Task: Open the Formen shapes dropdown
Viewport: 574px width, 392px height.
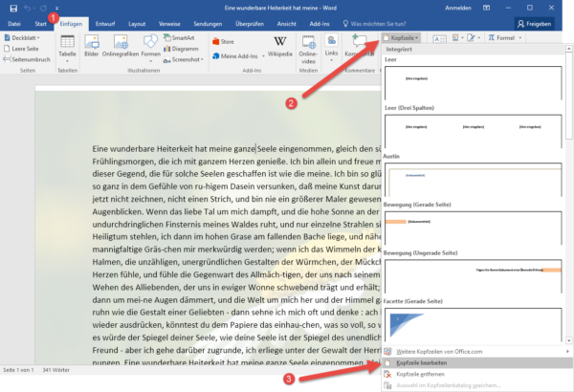Action: click(x=150, y=48)
